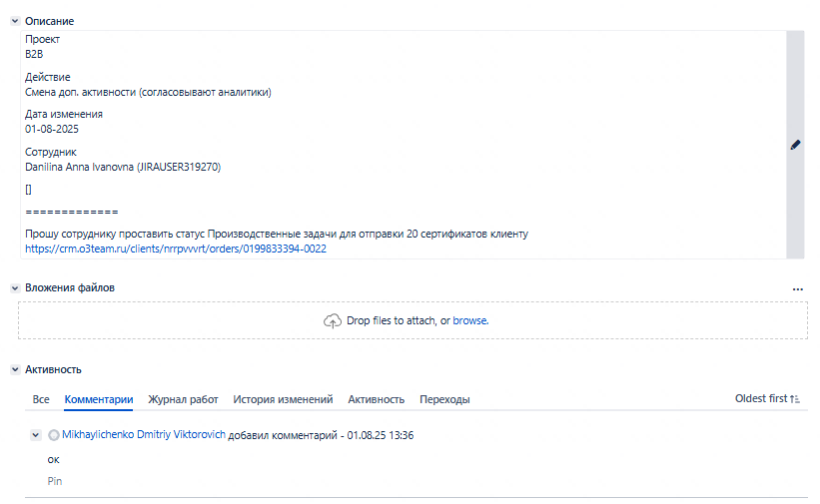
Task: Open the three-dots menu for attachments
Action: click(797, 289)
